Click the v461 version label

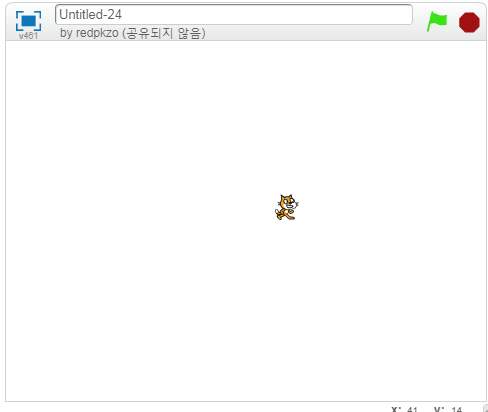point(28,36)
